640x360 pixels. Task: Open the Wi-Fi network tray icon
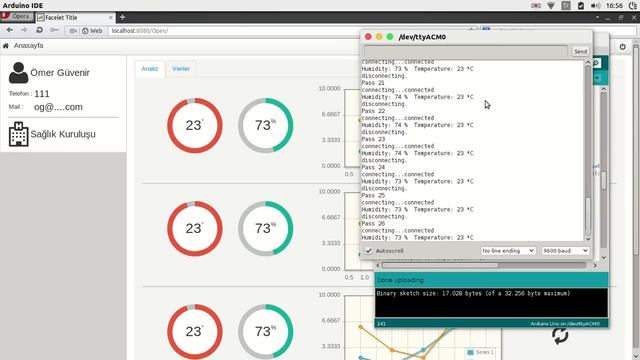click(x=551, y=6)
